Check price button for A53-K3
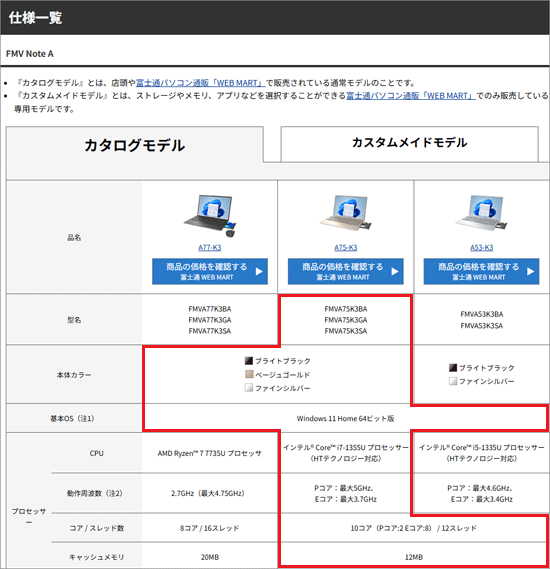 [481, 271]
